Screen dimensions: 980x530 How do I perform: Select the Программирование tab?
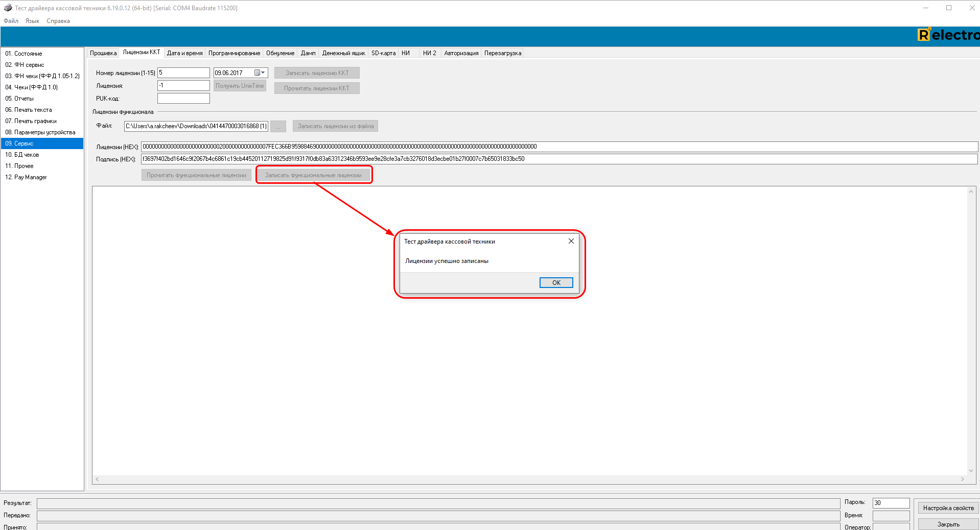[234, 53]
